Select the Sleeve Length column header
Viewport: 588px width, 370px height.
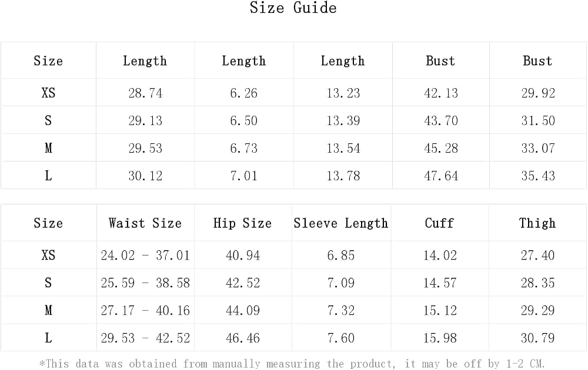tap(340, 223)
